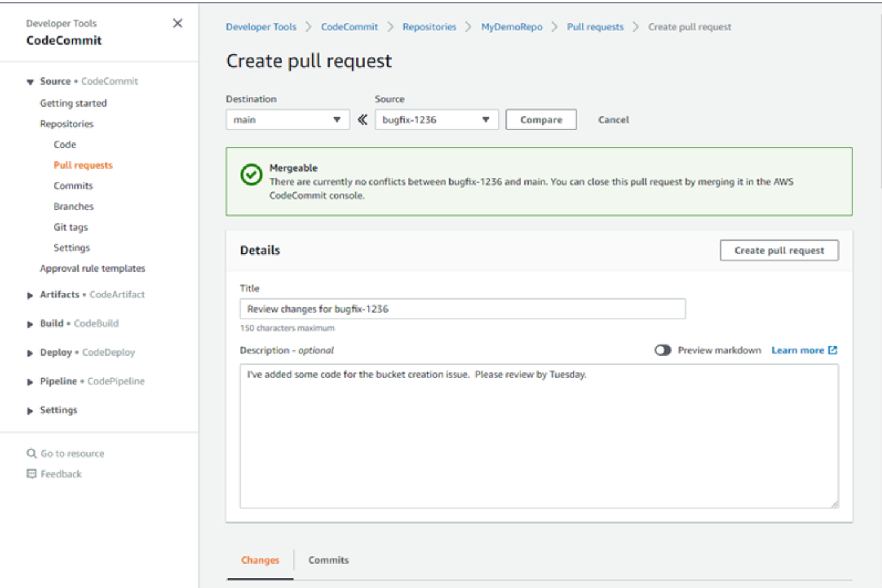The image size is (882, 588).
Task: Enable the Preview markdown toggle
Action: click(x=663, y=350)
